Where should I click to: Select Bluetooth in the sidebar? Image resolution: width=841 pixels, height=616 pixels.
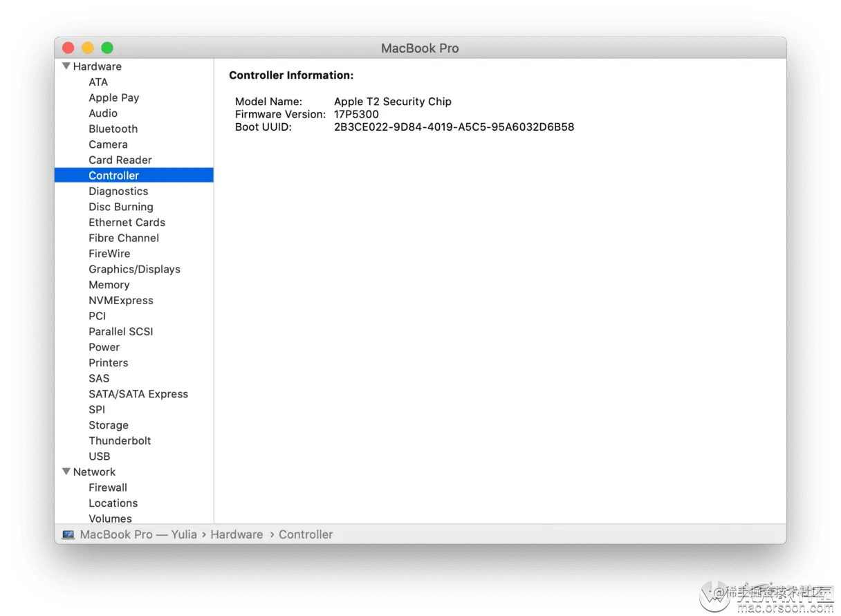tap(113, 129)
